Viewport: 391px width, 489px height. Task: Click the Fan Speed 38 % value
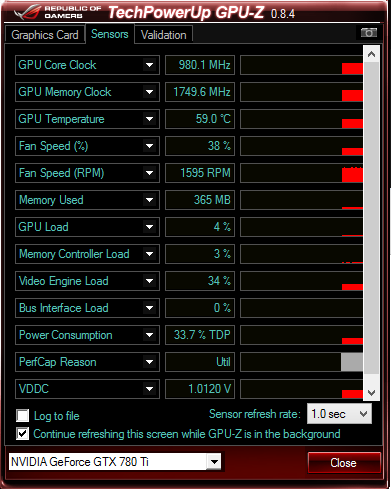pos(200,146)
